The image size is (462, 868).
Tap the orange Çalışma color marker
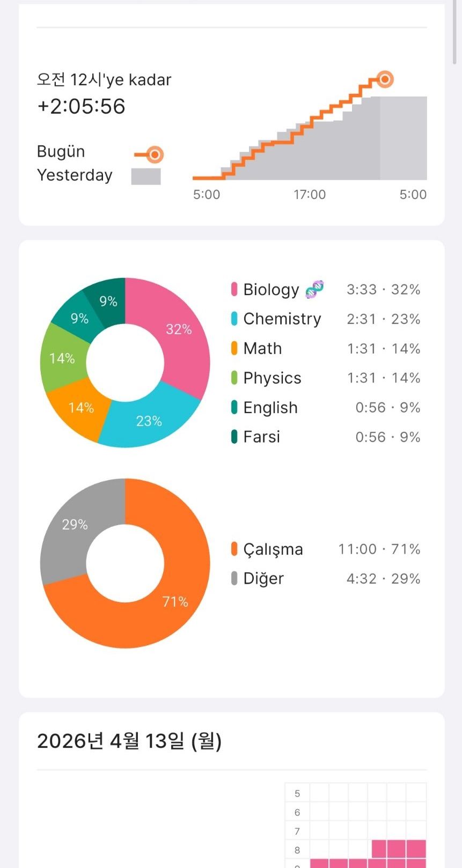click(x=234, y=549)
